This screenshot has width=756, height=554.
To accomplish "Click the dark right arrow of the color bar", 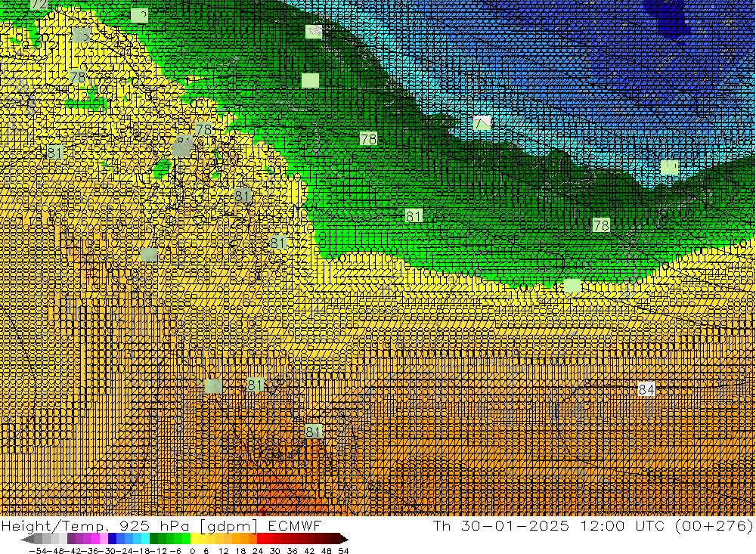I will (x=344, y=539).
